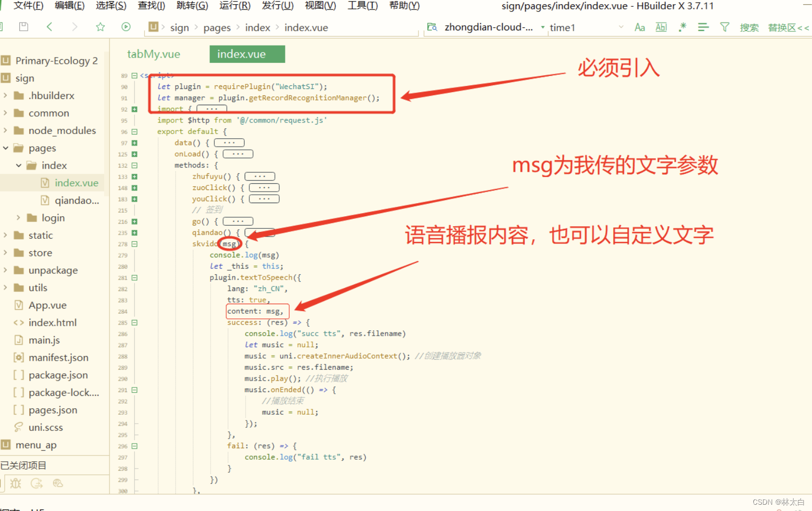Switch to the tabMy.vue tab
812x511 pixels.
(153, 54)
